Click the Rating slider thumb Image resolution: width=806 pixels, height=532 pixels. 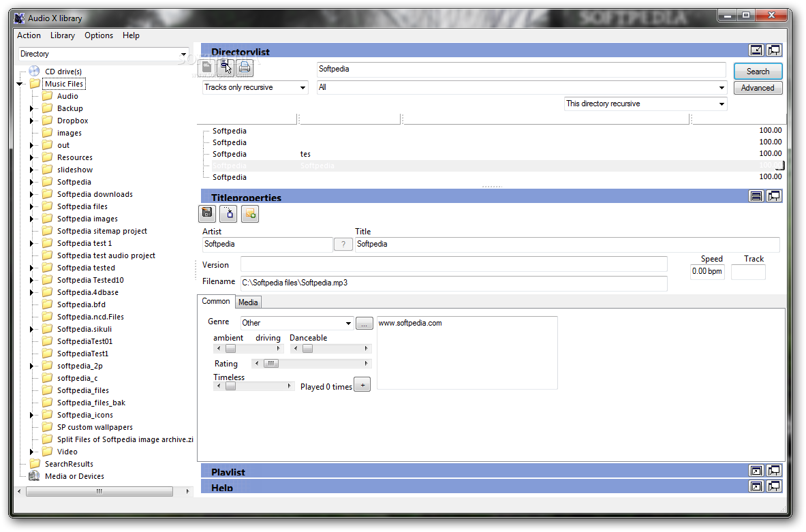[271, 363]
